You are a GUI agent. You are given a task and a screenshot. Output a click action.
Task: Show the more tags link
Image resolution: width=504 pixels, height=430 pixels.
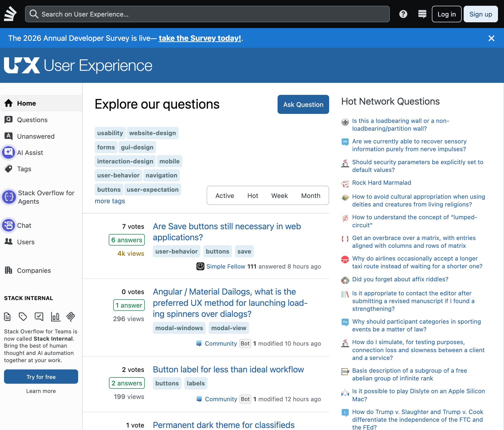[110, 201]
